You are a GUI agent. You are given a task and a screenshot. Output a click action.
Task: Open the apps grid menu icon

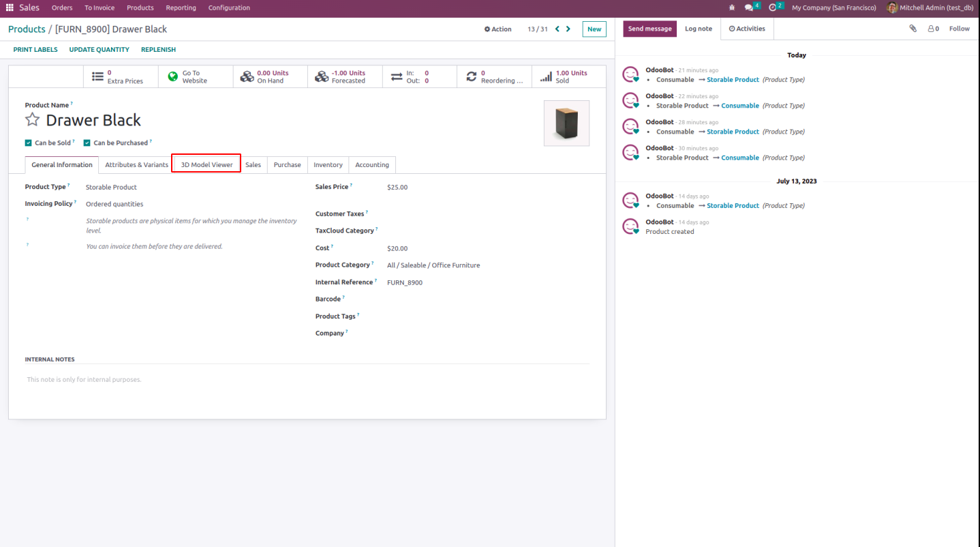point(10,8)
